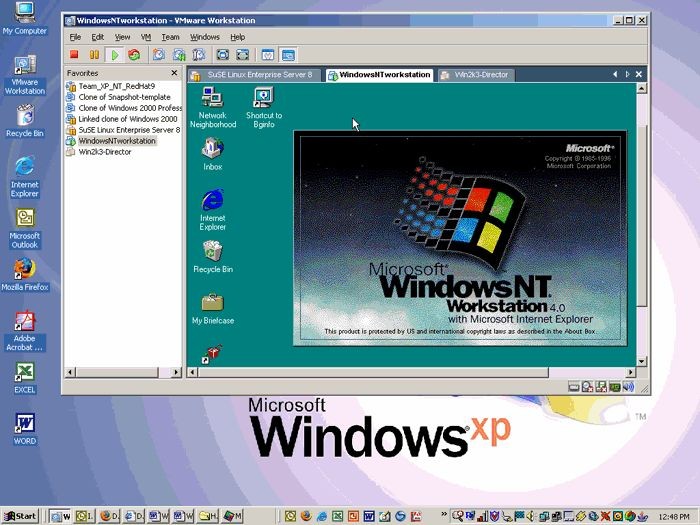Image resolution: width=700 pixels, height=525 pixels.
Task: Open the Snapshot Manager toolbar icon
Action: 199,54
